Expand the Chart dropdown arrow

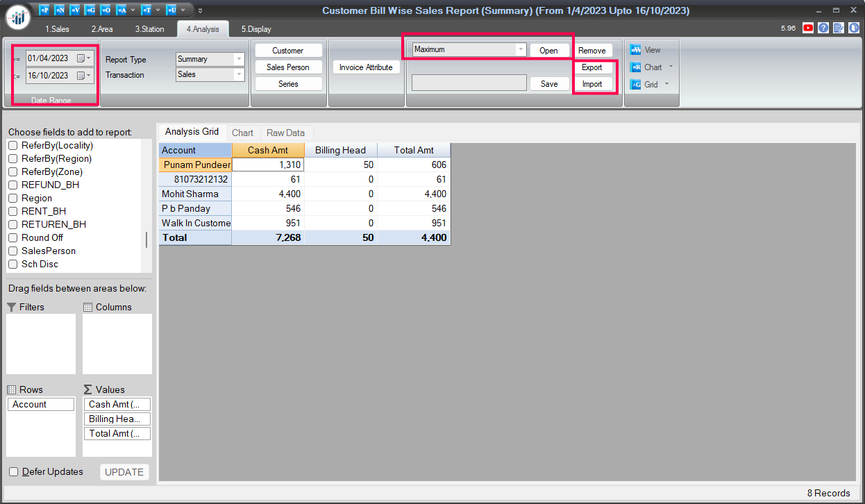(x=671, y=67)
